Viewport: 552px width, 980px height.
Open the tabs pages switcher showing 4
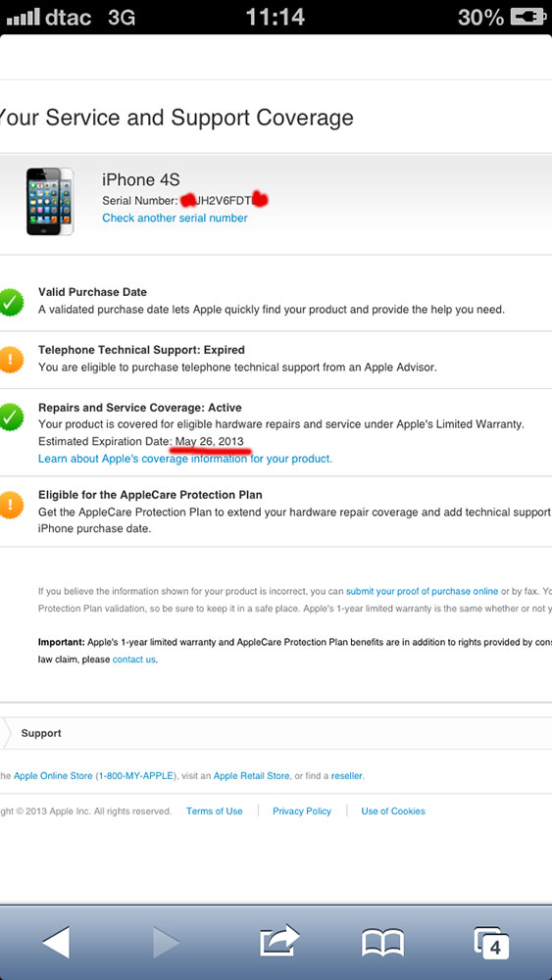(491, 943)
